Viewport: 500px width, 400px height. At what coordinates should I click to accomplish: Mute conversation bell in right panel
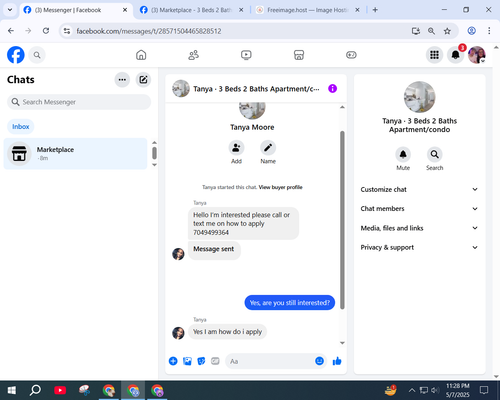(x=403, y=154)
